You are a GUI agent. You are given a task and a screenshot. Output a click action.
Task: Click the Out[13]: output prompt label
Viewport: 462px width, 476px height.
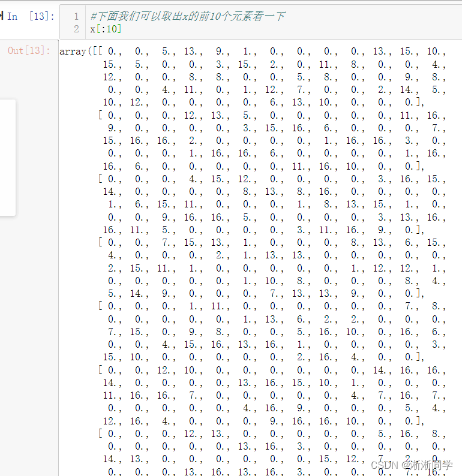pyautogui.click(x=29, y=50)
